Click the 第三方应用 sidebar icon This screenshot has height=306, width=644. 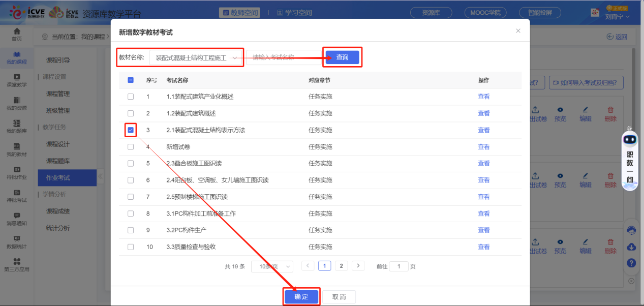17,264
